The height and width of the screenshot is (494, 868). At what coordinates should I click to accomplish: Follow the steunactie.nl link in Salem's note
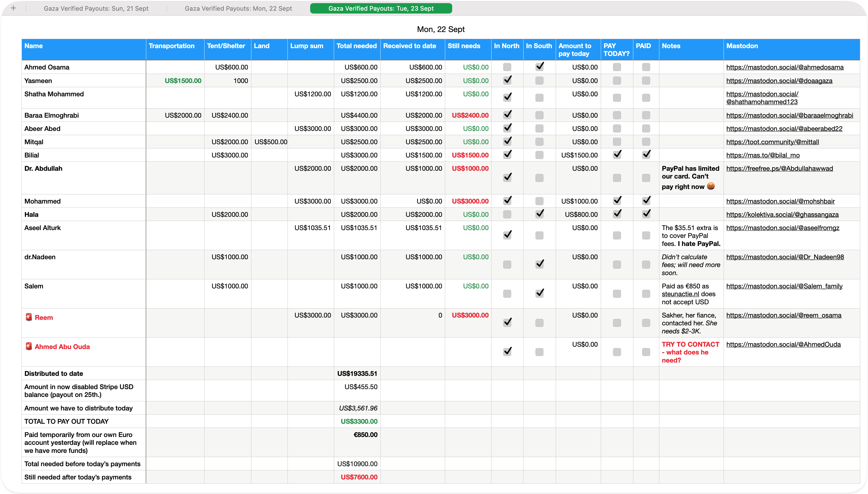pyautogui.click(x=680, y=294)
